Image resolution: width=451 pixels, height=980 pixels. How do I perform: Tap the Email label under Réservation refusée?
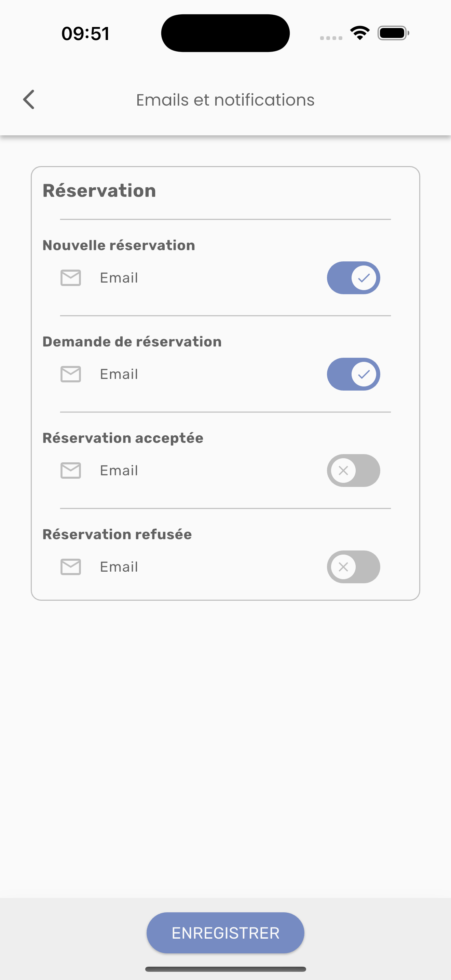[119, 567]
